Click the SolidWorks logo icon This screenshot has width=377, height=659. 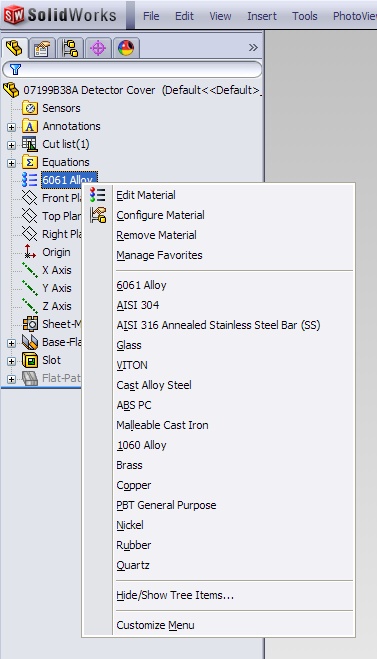(x=13, y=15)
